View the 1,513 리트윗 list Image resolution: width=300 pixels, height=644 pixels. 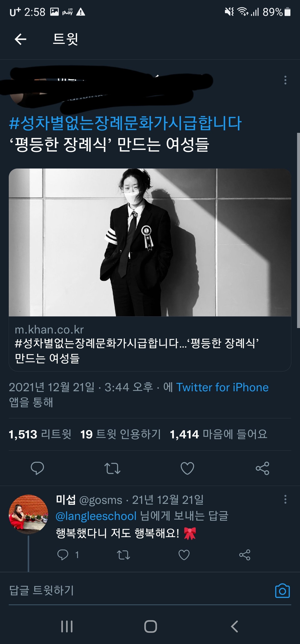point(40,434)
